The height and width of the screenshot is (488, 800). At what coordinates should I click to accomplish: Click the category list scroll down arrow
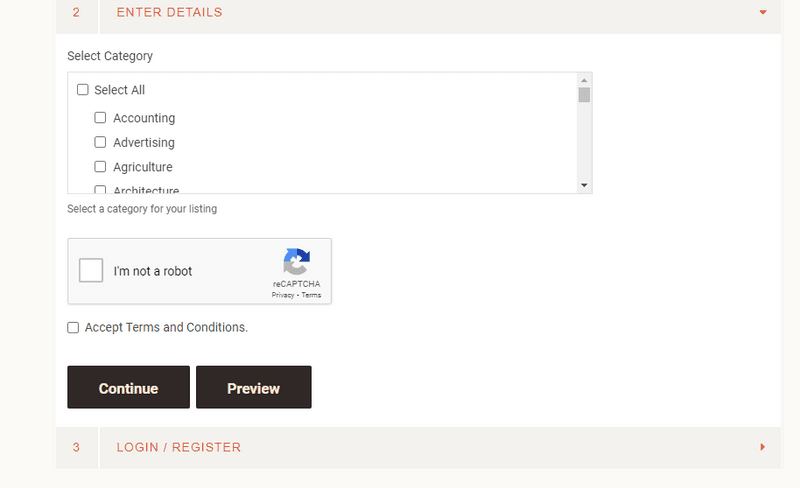(584, 185)
